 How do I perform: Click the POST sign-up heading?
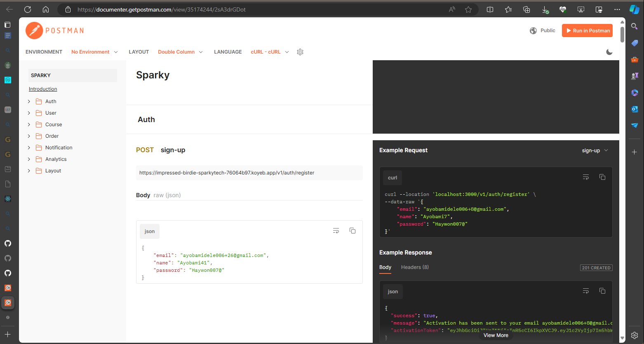pos(160,150)
